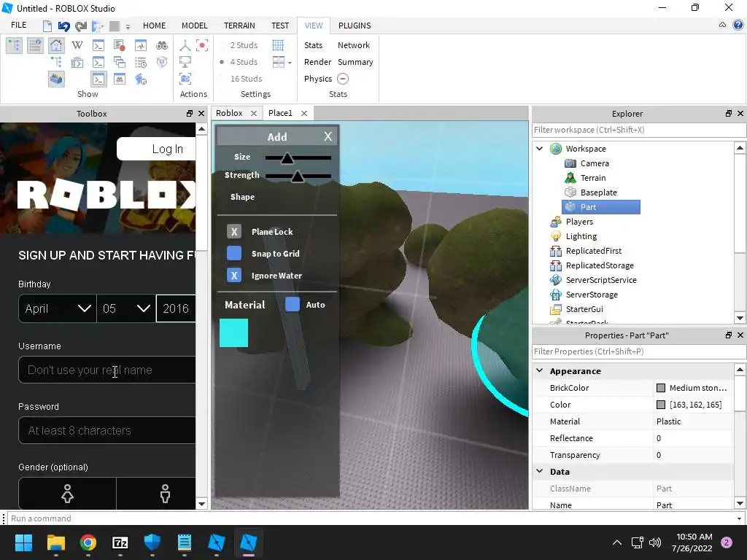The width and height of the screenshot is (747, 560).
Task: Open 7-Zip from the taskbar
Action: 120,542
